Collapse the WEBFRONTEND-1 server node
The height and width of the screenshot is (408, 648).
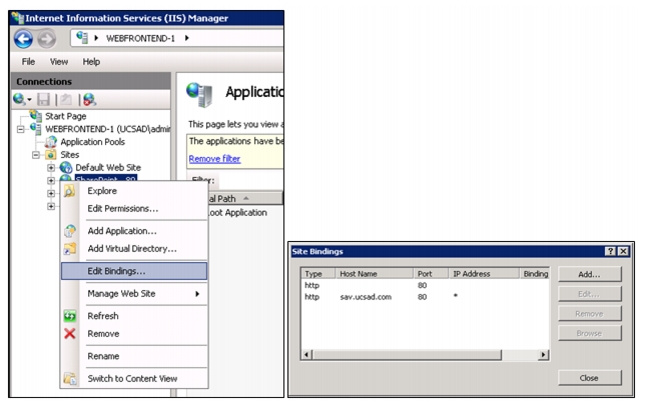[x=21, y=129]
